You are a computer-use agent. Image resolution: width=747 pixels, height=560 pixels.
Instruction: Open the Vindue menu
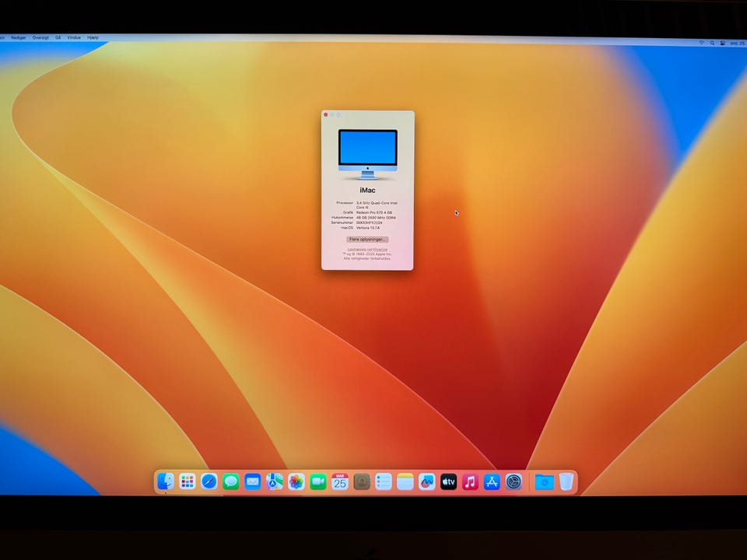click(x=74, y=37)
